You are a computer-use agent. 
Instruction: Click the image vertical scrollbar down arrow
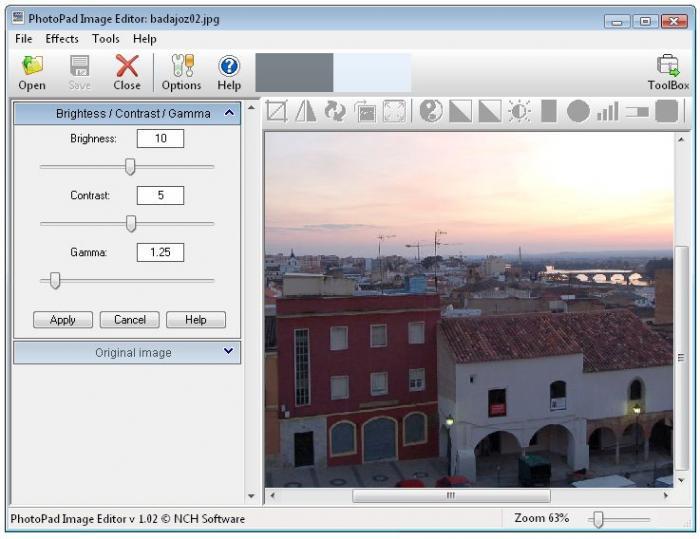coord(681,481)
